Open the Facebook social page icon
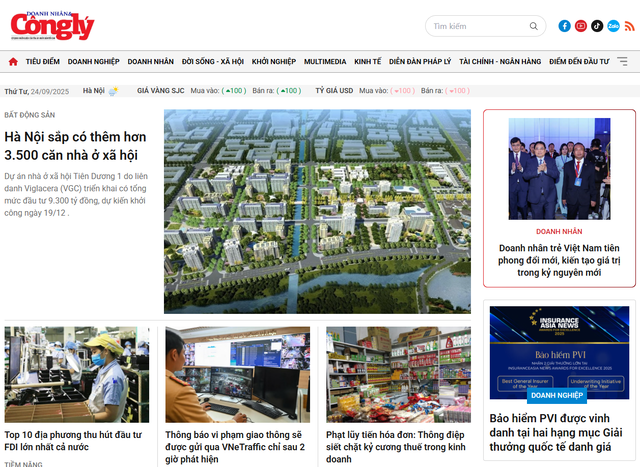Image resolution: width=640 pixels, height=467 pixels. (565, 26)
